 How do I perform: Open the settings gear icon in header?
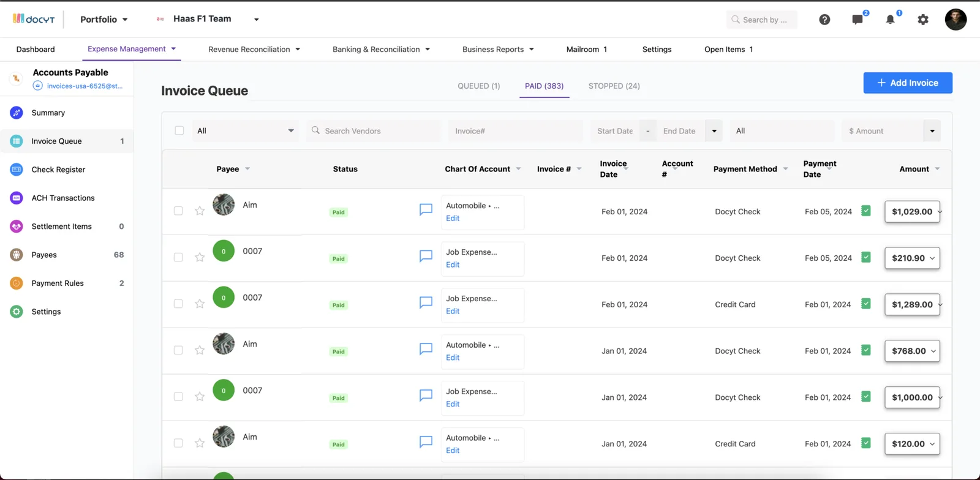923,20
